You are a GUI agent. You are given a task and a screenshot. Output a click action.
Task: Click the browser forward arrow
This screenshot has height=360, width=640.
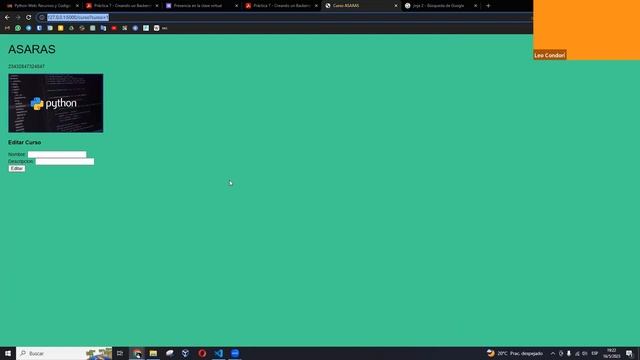18,18
